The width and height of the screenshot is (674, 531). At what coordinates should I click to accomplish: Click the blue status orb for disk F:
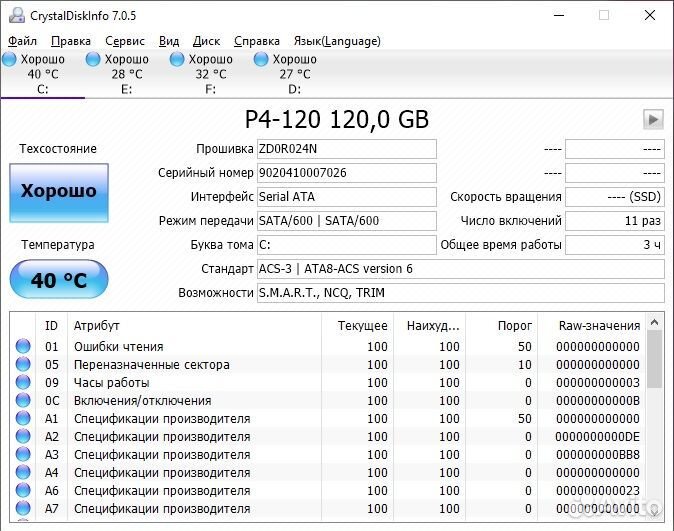pyautogui.click(x=177, y=59)
